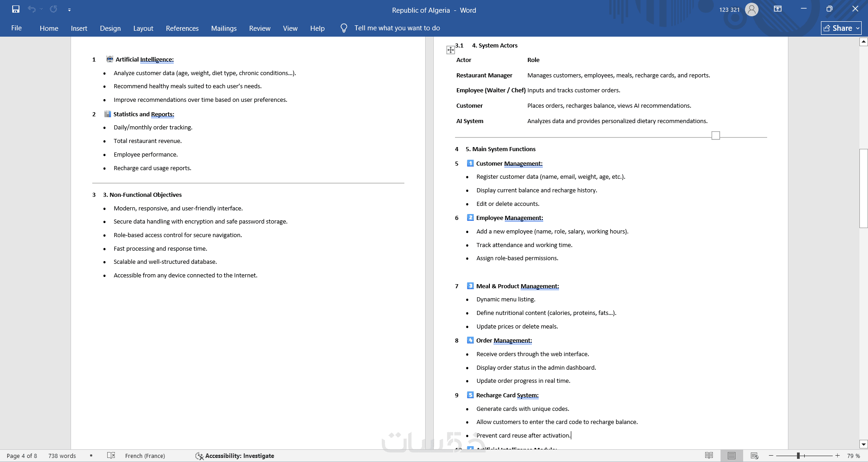Open the References tab
Image resolution: width=868 pixels, height=462 pixels.
(182, 28)
